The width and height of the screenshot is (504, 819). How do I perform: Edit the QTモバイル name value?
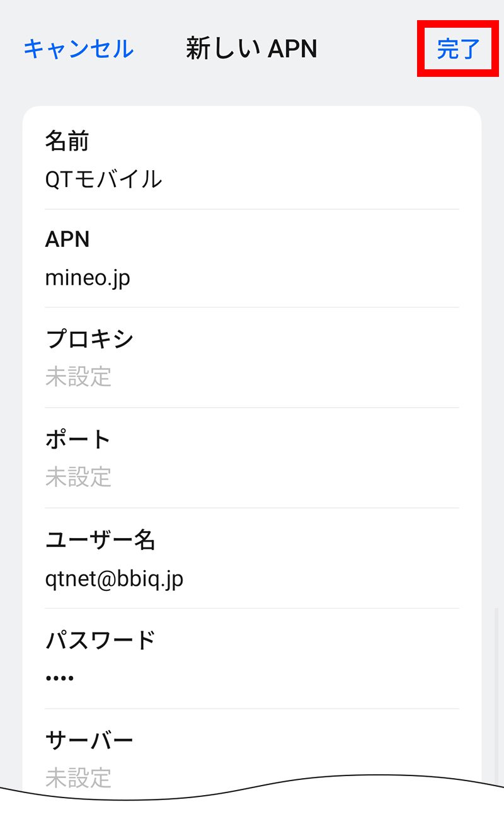click(103, 180)
